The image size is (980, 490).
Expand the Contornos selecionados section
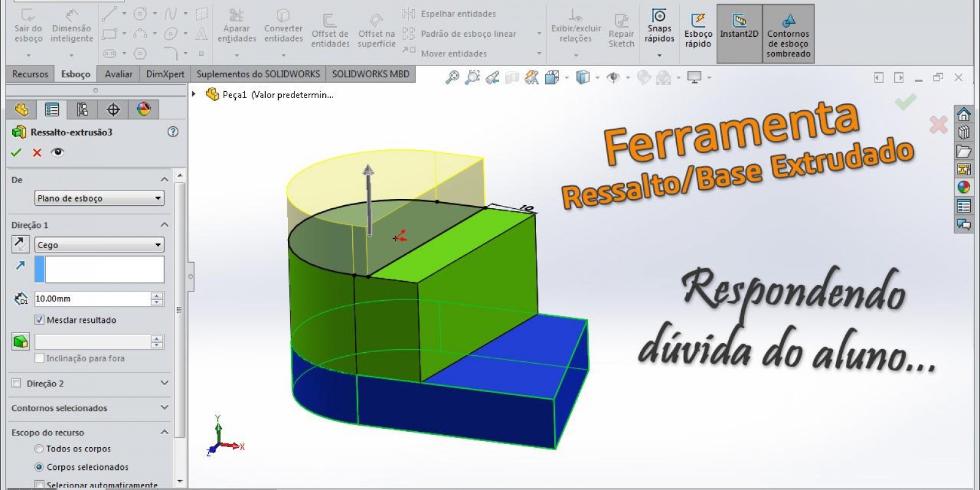click(164, 408)
